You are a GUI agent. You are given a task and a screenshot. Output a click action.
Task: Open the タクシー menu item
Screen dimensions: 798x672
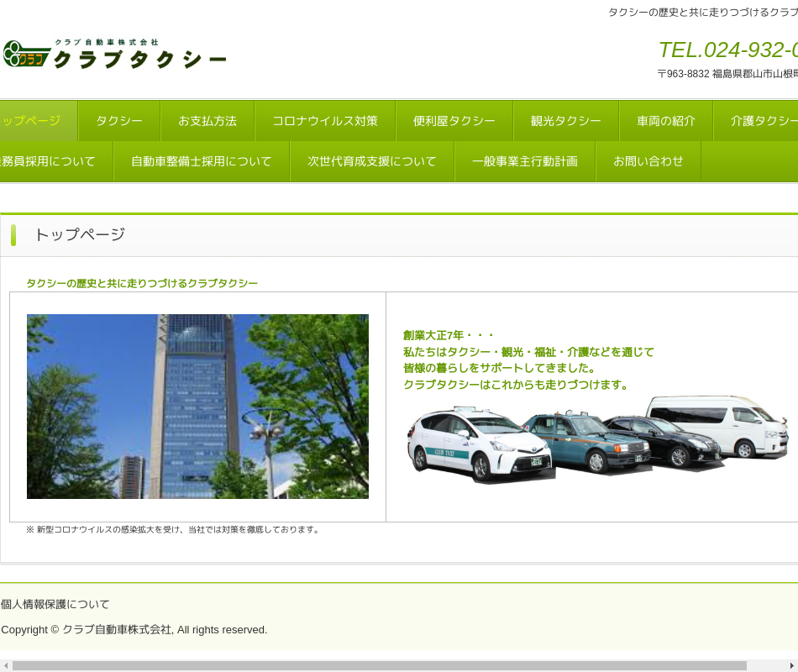click(x=119, y=121)
